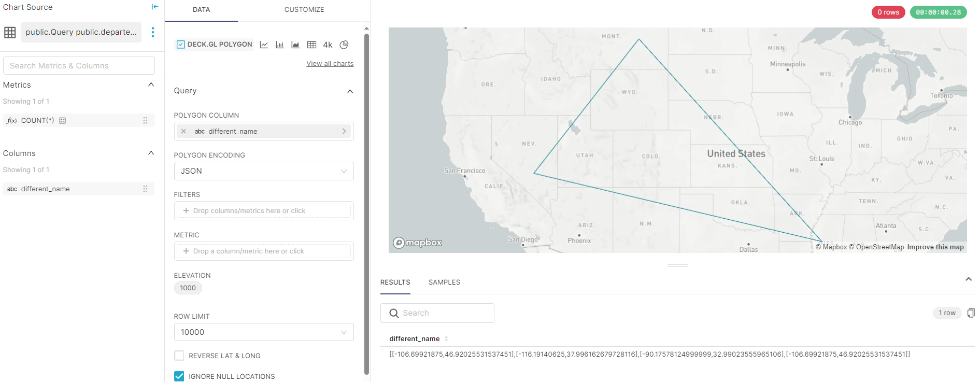Click View all charts link
Image resolution: width=980 pixels, height=382 pixels.
(x=330, y=63)
